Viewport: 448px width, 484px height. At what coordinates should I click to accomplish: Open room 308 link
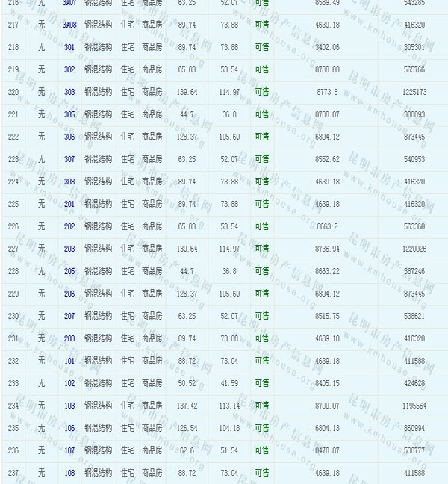(x=69, y=181)
